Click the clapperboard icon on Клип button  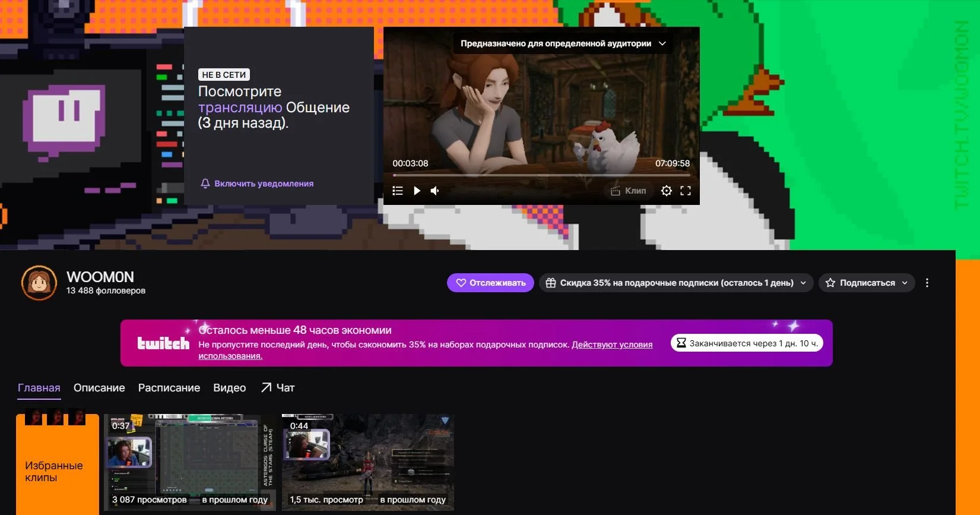(x=616, y=191)
